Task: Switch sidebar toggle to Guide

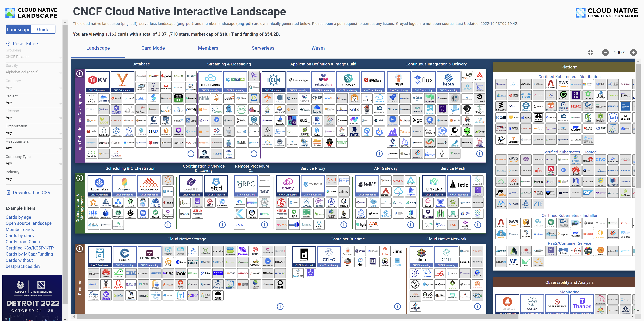Action: 43,29
